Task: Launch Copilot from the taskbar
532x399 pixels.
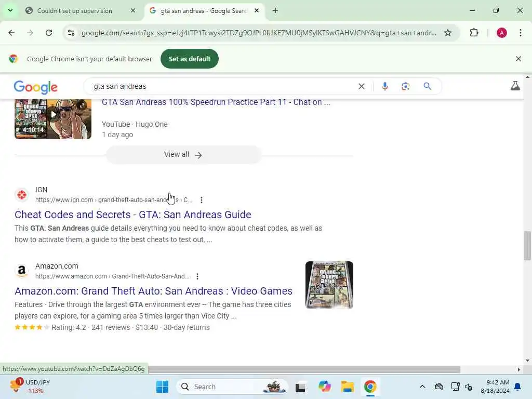Action: click(324, 387)
